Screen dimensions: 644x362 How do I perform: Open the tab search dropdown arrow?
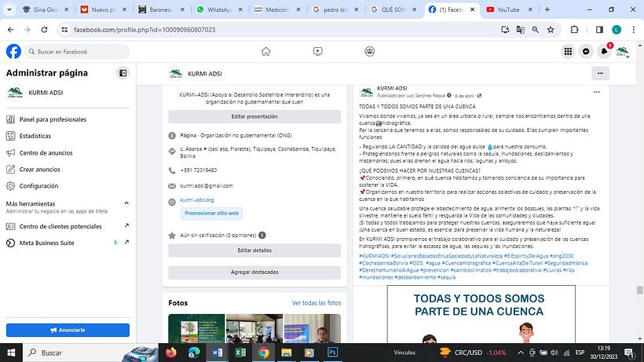[x=9, y=9]
